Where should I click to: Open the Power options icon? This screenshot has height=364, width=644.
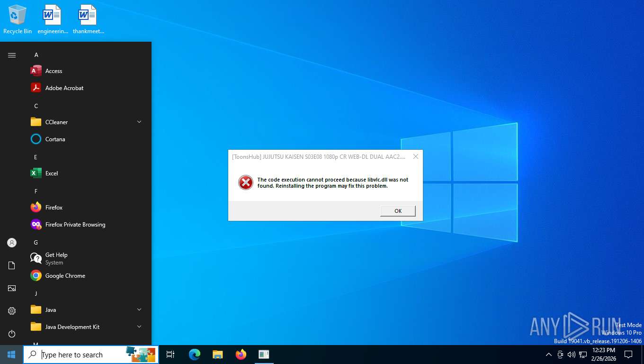click(x=12, y=334)
